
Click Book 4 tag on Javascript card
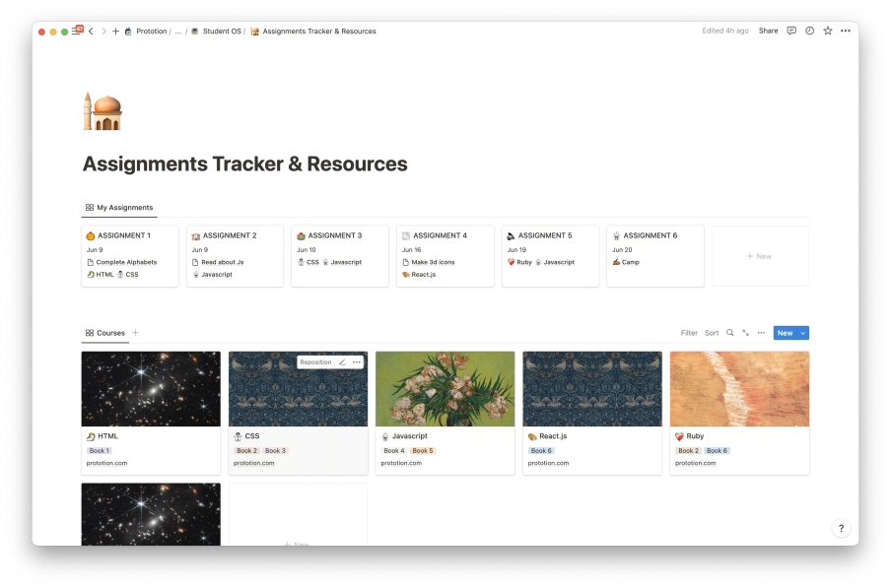(x=394, y=451)
